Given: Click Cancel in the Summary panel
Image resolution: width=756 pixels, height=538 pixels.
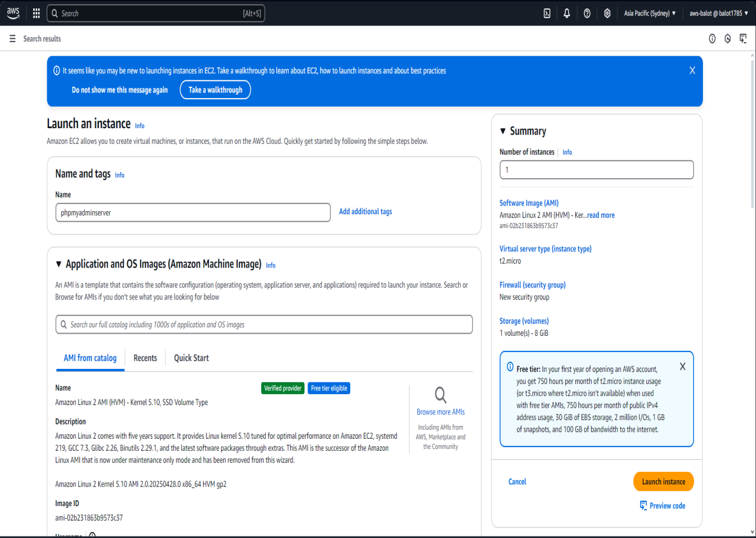Looking at the screenshot, I should [x=517, y=482].
